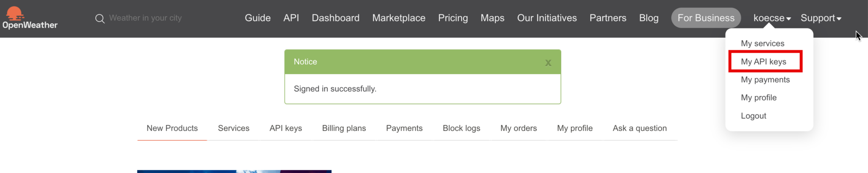Expand the koecse account dropdown
This screenshot has width=868, height=173.
tap(772, 18)
